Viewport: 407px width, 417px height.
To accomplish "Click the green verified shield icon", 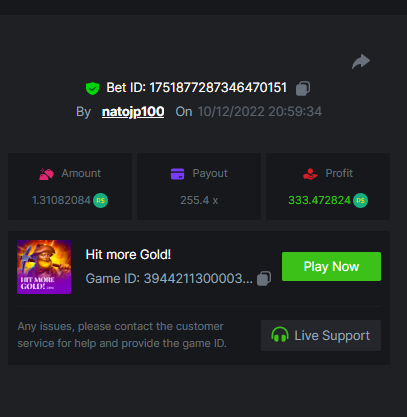I will pos(92,88).
